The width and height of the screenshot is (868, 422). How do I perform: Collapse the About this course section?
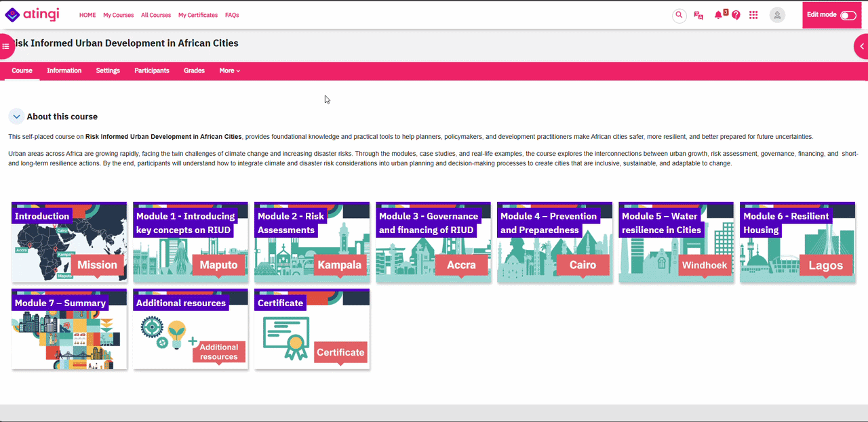click(16, 117)
